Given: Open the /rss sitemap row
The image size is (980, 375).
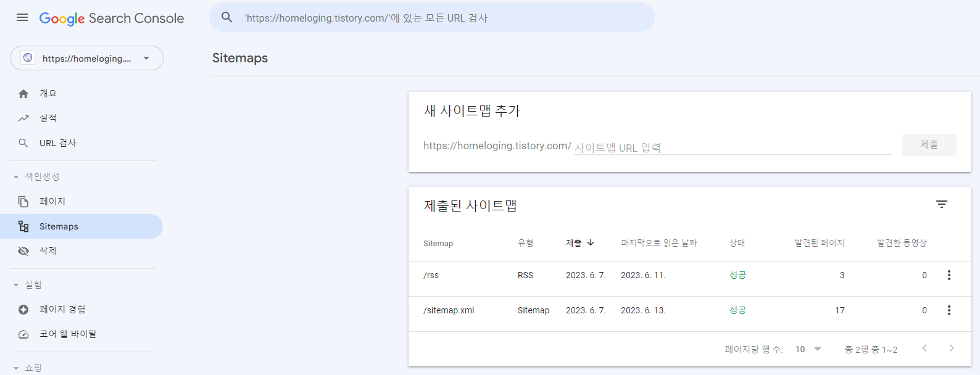Looking at the screenshot, I should [x=690, y=279].
